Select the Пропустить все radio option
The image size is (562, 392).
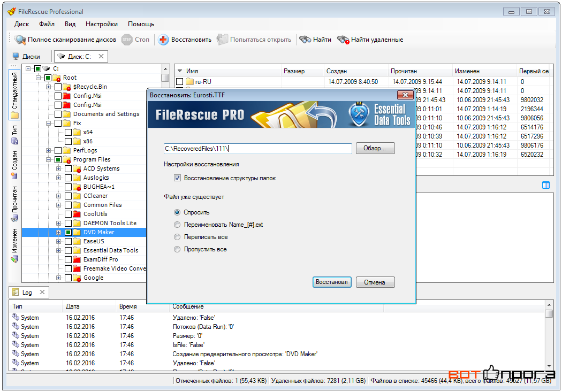177,249
